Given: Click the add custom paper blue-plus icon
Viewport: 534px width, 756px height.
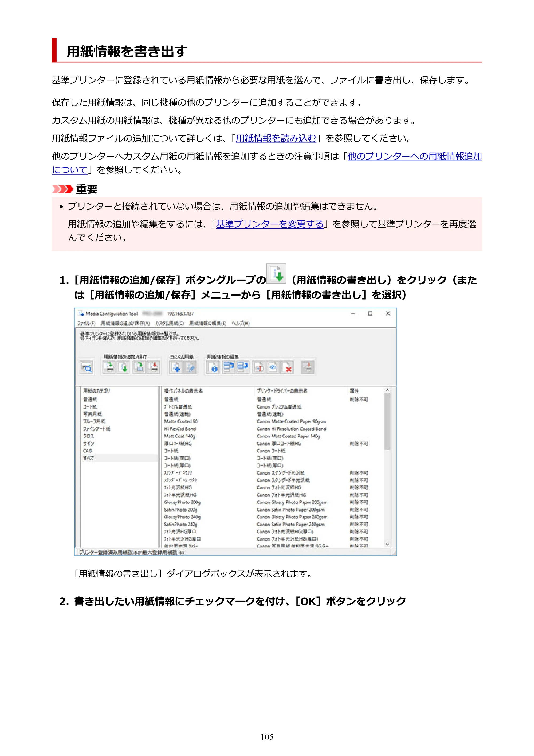Looking at the screenshot, I should pos(176,367).
